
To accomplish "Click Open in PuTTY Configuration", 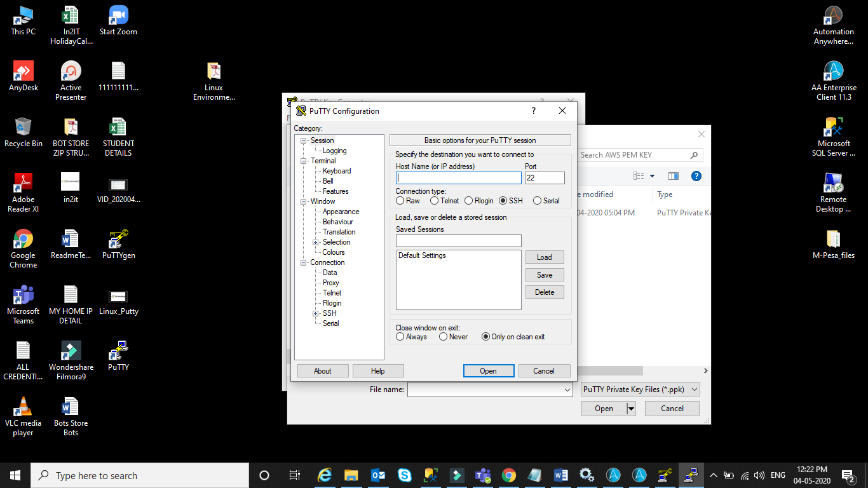I will pos(488,371).
